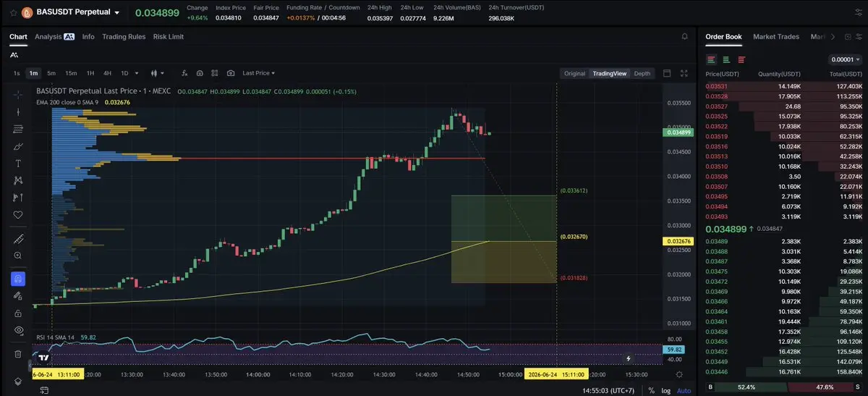Viewport: 868px width, 396px height.
Task: Select the 15m timeframe
Action: (x=71, y=73)
